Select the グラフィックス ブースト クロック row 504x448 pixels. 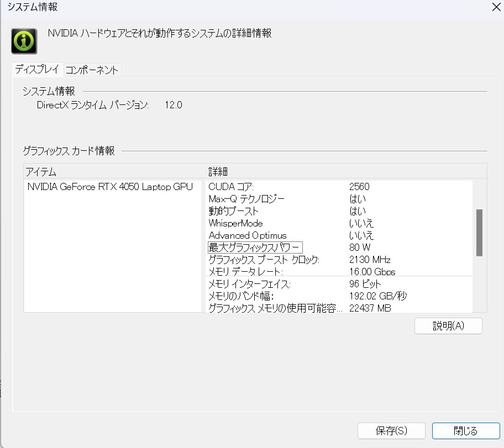pyautogui.click(x=339, y=260)
